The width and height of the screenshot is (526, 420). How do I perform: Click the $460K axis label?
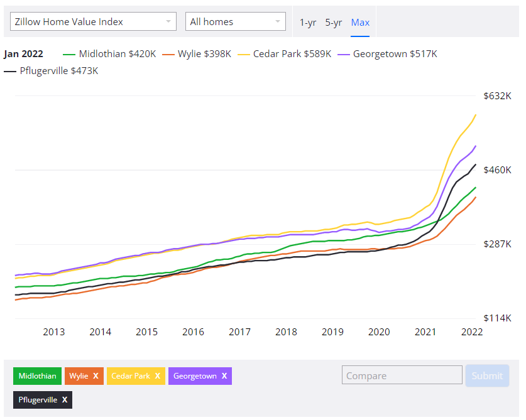click(x=497, y=170)
